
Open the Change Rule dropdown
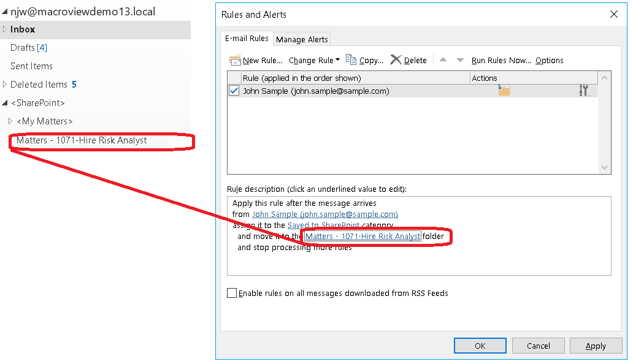click(314, 60)
